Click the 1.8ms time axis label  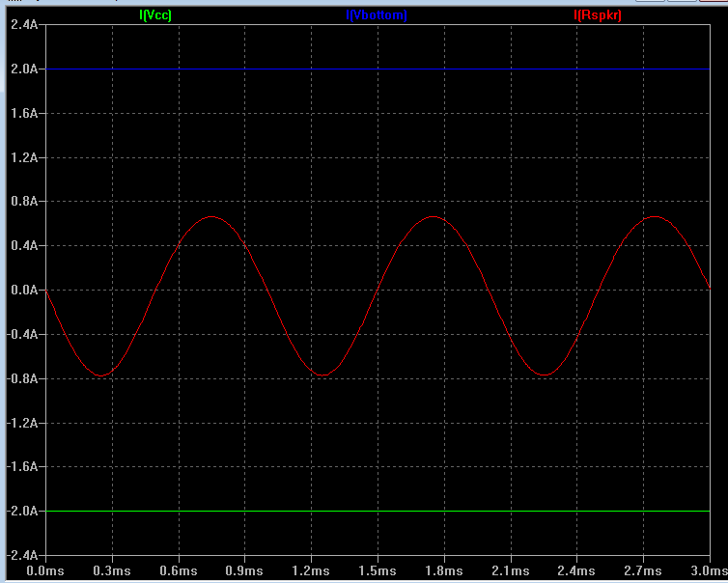pos(443,570)
